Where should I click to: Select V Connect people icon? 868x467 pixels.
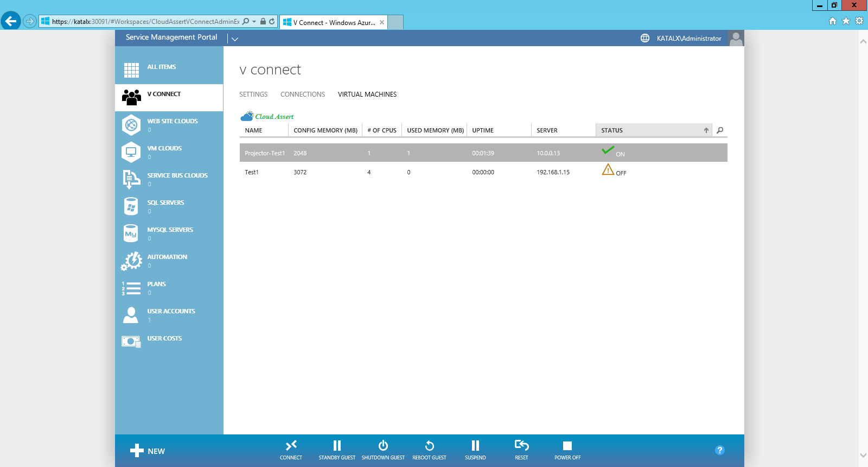pyautogui.click(x=131, y=97)
